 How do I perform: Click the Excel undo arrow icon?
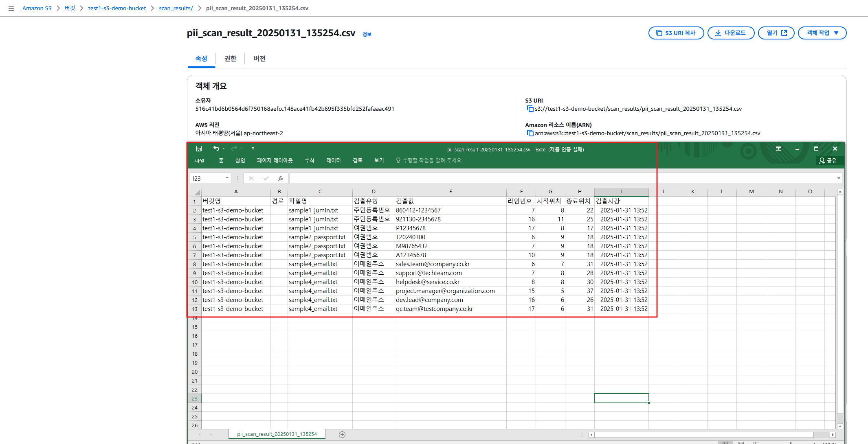216,149
